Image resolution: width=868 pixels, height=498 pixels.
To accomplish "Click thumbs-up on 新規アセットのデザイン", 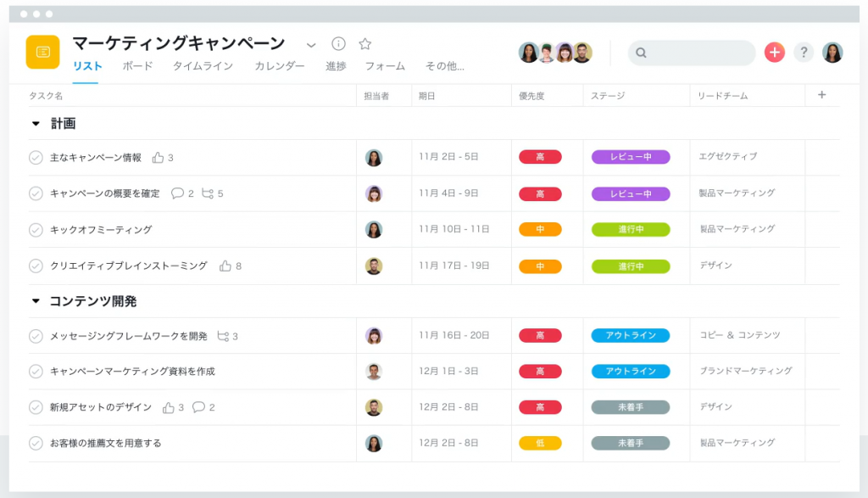I will click(169, 408).
